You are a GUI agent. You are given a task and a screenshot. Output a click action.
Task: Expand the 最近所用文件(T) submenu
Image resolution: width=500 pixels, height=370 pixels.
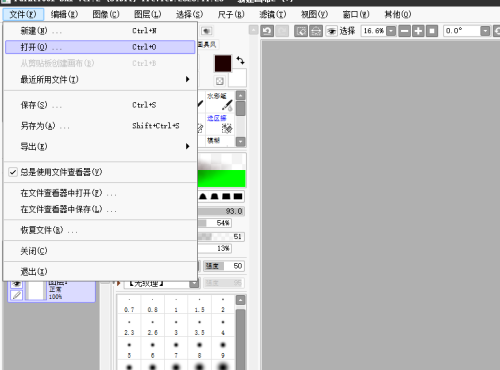100,79
